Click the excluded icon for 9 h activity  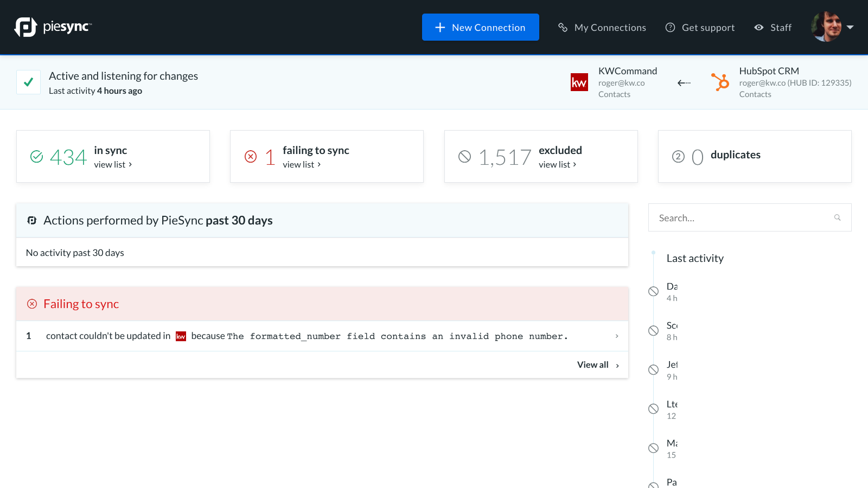[x=654, y=370]
